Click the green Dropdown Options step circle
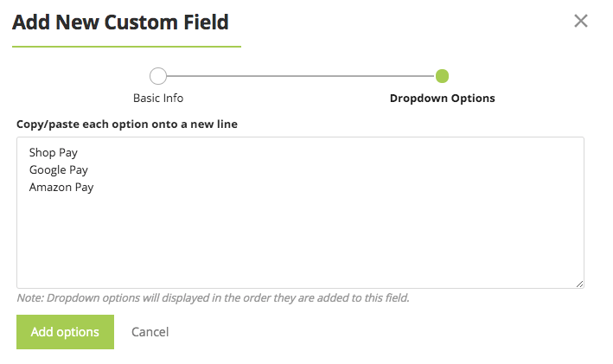The image size is (613, 364). pos(442,76)
